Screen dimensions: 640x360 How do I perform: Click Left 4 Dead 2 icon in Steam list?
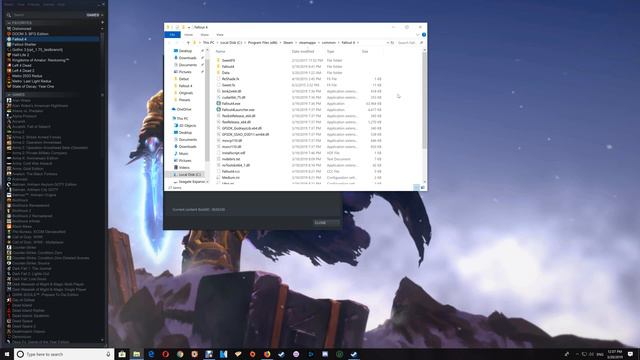(9, 71)
